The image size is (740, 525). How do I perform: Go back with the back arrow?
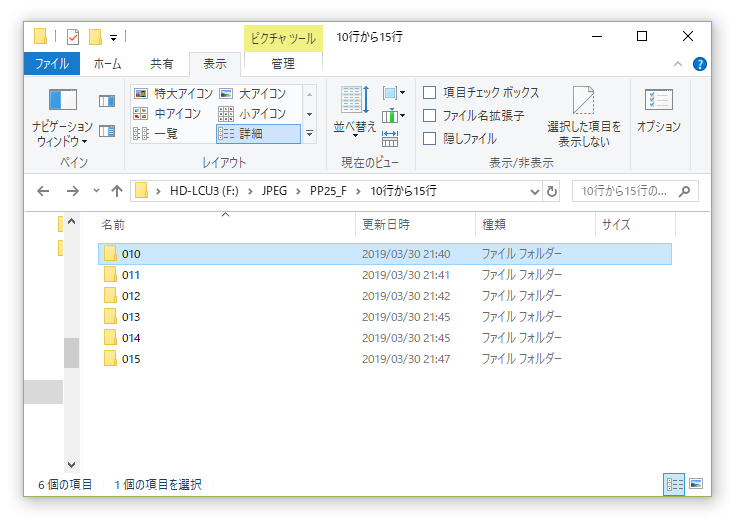pos(43,191)
